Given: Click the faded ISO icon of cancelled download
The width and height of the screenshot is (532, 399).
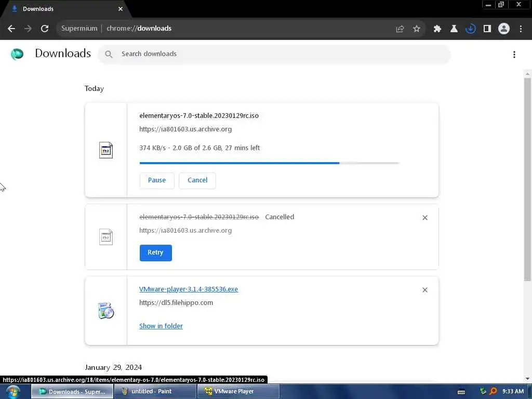Looking at the screenshot, I should coord(106,237).
